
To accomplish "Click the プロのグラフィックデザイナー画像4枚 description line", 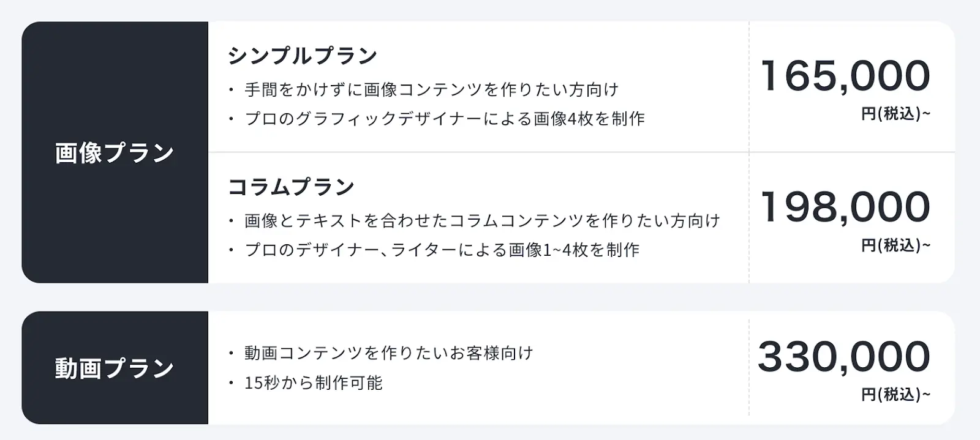I will click(445, 119).
